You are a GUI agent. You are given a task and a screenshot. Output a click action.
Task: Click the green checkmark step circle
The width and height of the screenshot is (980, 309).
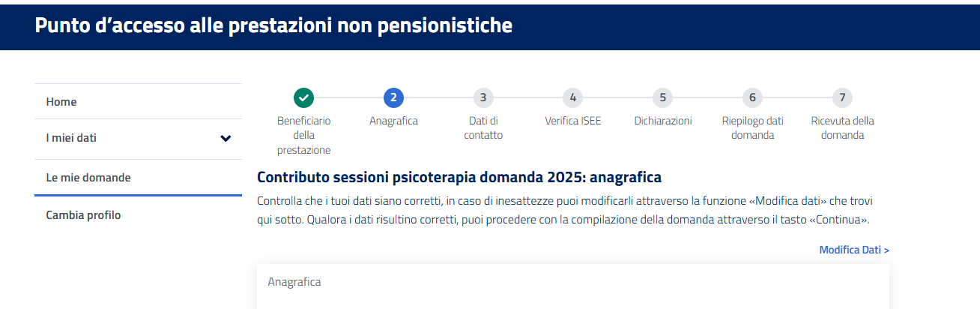coord(303,97)
